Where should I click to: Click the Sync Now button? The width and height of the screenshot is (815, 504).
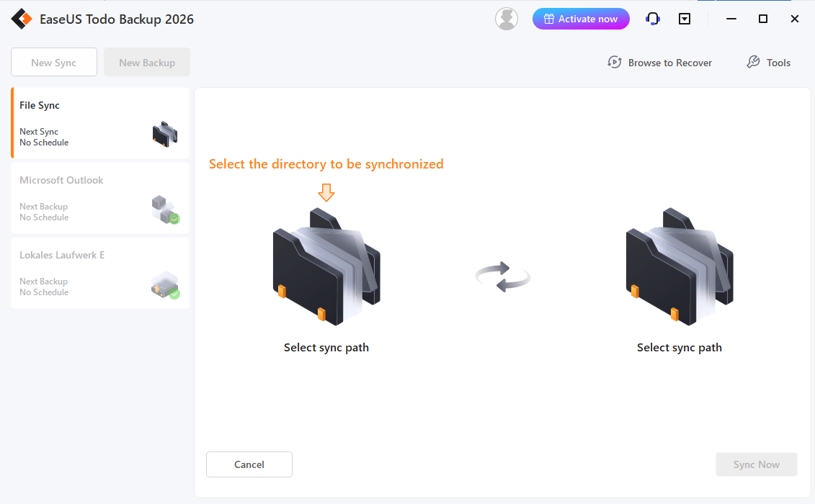point(756,464)
